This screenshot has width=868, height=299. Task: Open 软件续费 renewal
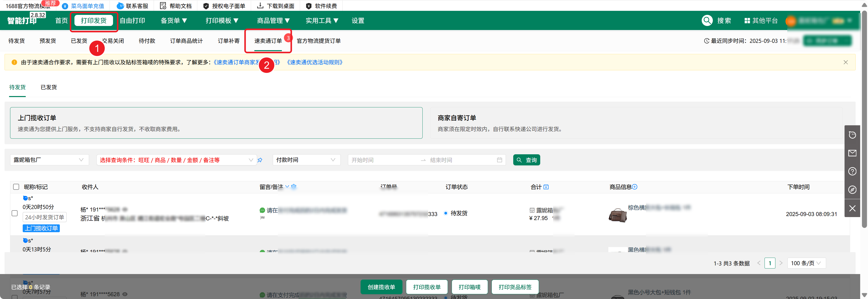click(321, 6)
